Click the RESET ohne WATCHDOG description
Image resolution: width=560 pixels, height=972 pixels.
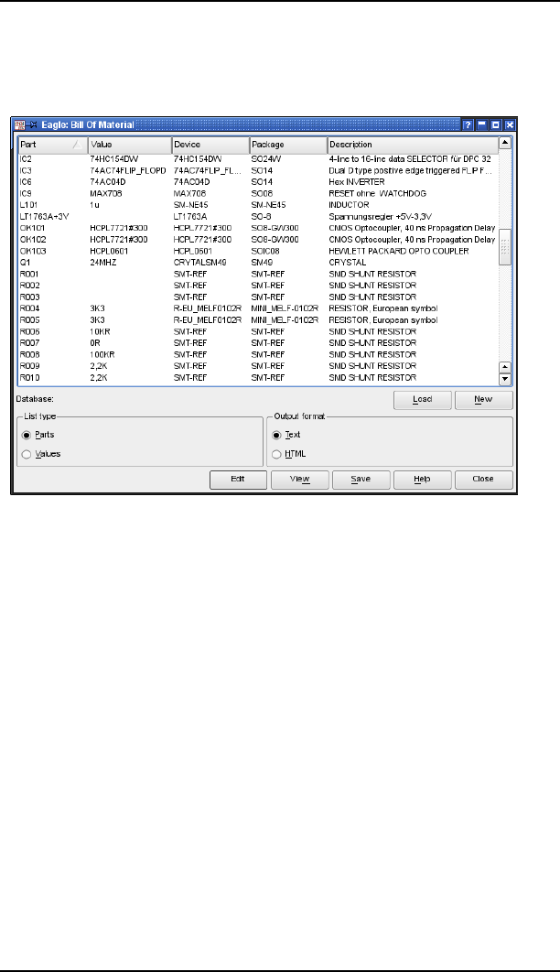[x=377, y=193]
